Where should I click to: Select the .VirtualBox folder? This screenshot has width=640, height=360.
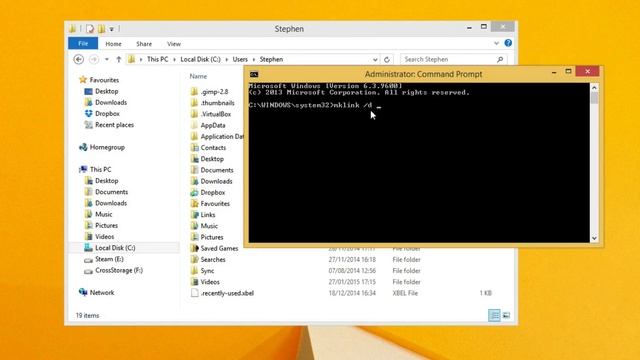coord(216,114)
